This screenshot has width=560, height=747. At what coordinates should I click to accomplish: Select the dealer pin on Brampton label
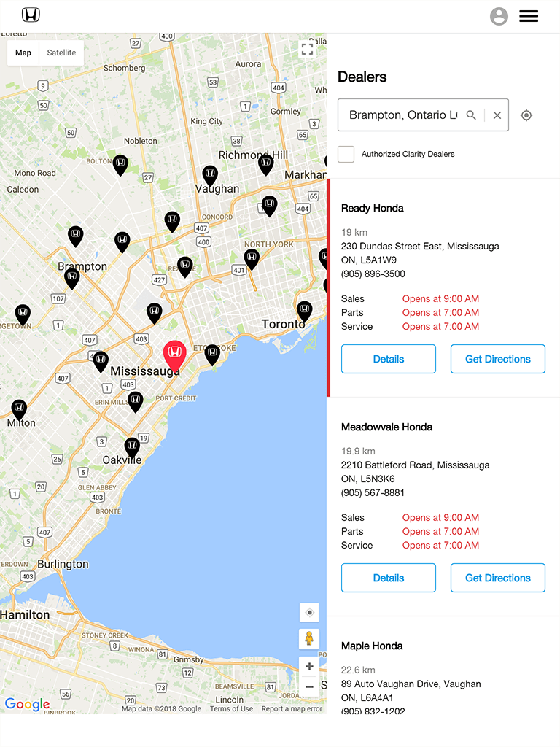(x=72, y=279)
